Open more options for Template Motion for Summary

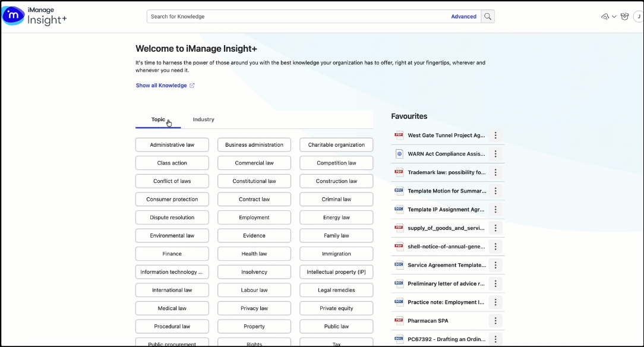(495, 191)
